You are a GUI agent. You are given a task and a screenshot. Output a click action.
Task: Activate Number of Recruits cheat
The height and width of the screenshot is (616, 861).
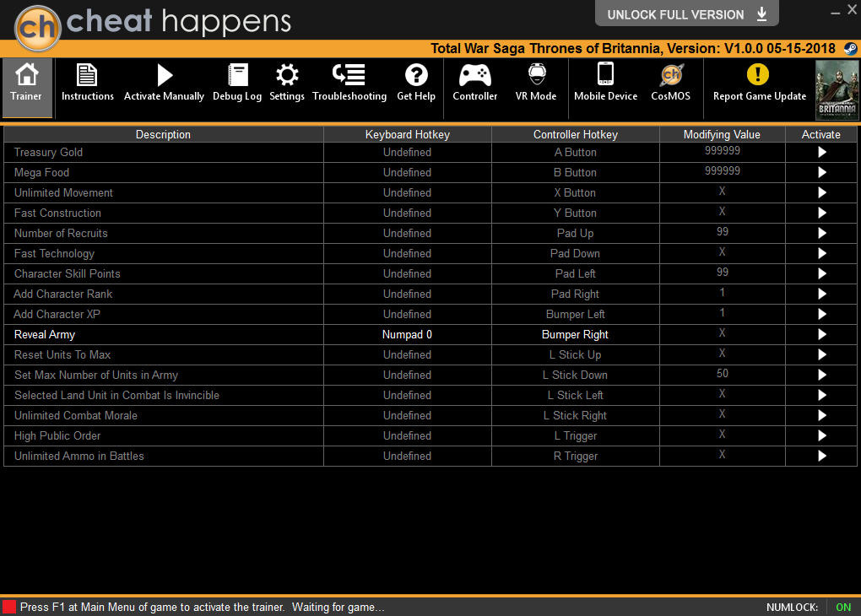pyautogui.click(x=821, y=234)
